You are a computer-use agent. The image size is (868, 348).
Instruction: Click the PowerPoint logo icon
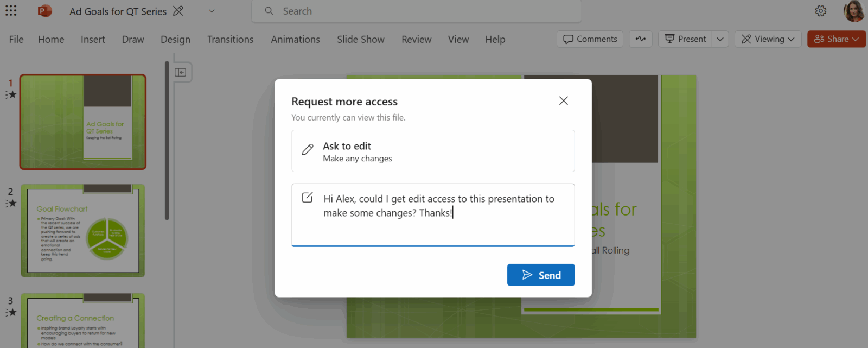[44, 11]
